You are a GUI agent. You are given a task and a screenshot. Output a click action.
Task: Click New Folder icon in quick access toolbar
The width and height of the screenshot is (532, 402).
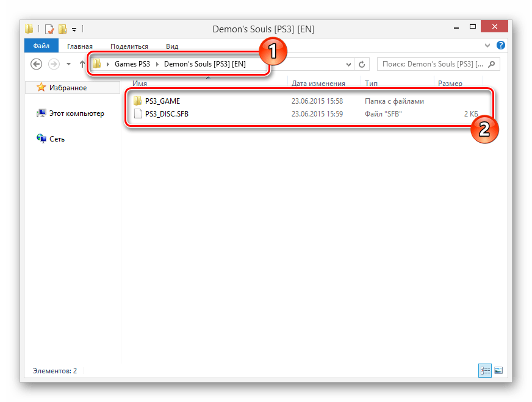tap(62, 29)
